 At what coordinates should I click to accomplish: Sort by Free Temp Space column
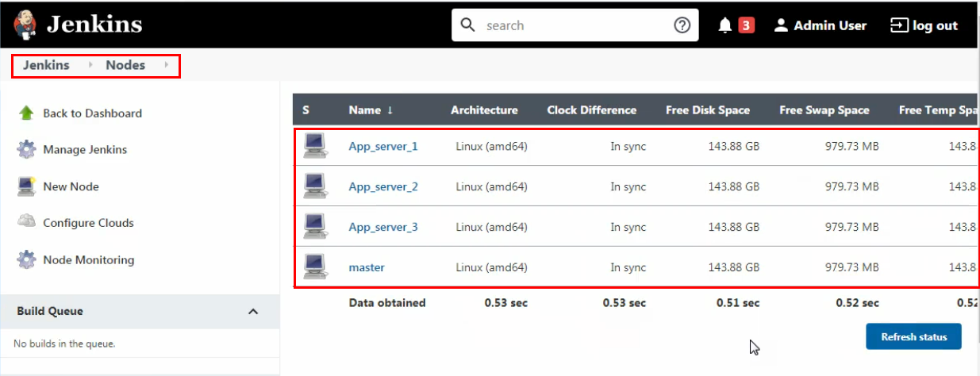938,110
